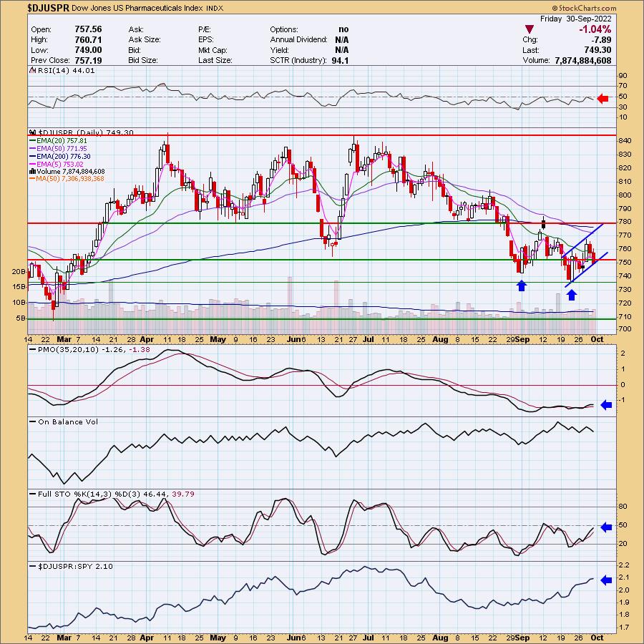Click the $DJUSPR (Daily) 749.30 panel label

pyautogui.click(x=86, y=132)
